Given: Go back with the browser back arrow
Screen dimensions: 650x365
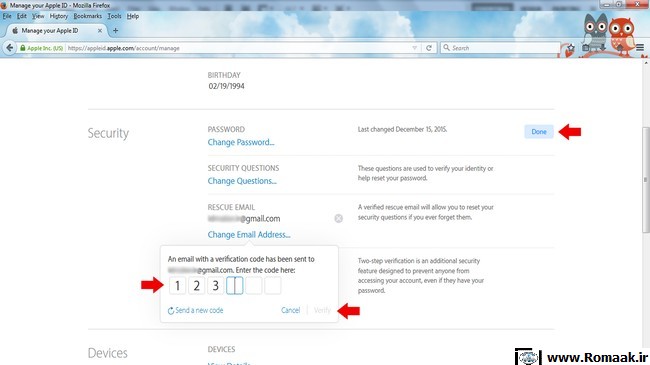Looking at the screenshot, I should [9, 48].
